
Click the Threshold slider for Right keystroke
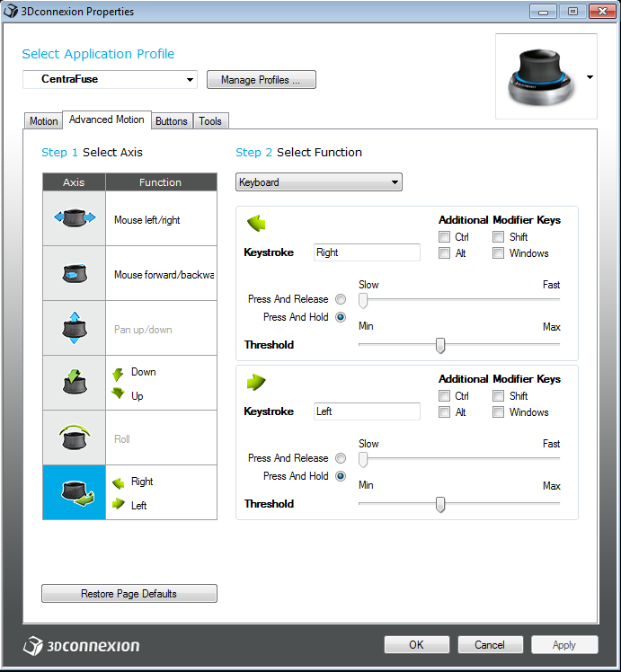459,345
